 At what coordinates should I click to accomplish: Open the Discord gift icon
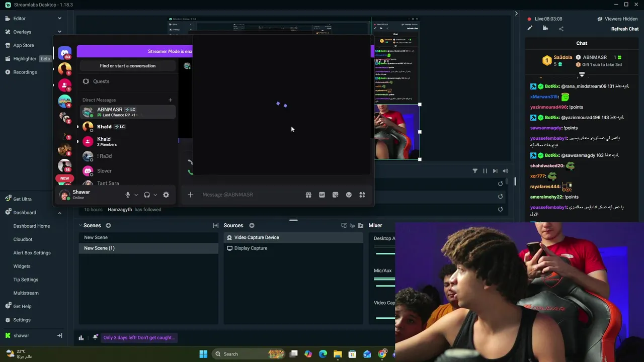pyautogui.click(x=308, y=195)
